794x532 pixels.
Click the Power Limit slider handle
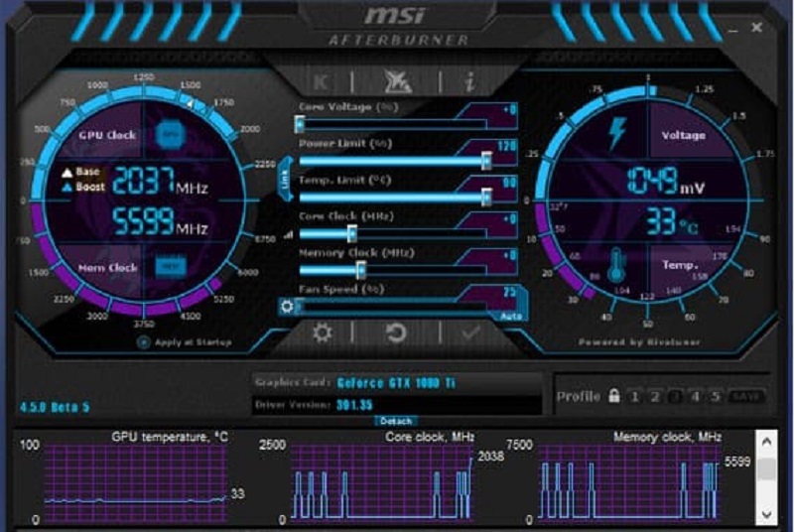486,161
